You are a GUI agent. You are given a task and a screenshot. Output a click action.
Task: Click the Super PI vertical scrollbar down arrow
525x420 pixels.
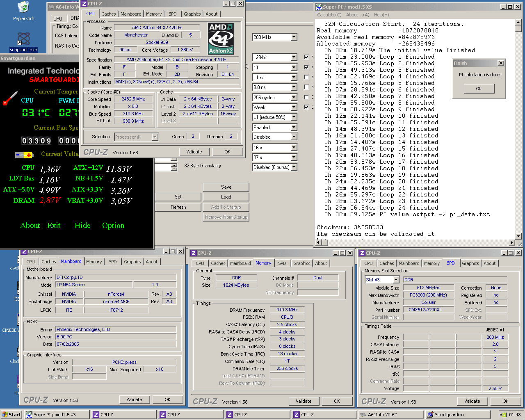tap(518, 236)
